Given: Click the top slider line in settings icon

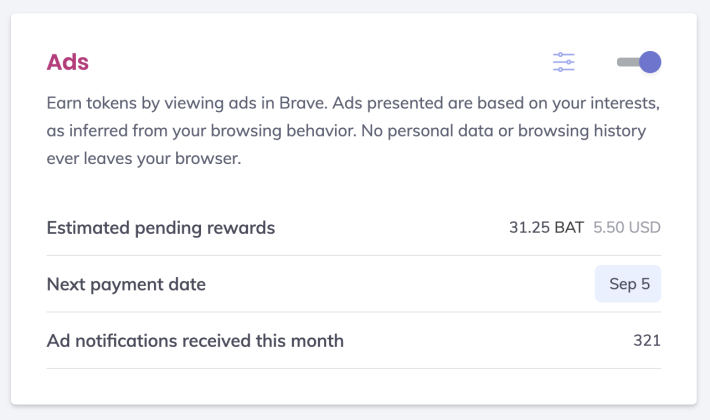Looking at the screenshot, I should [x=563, y=55].
